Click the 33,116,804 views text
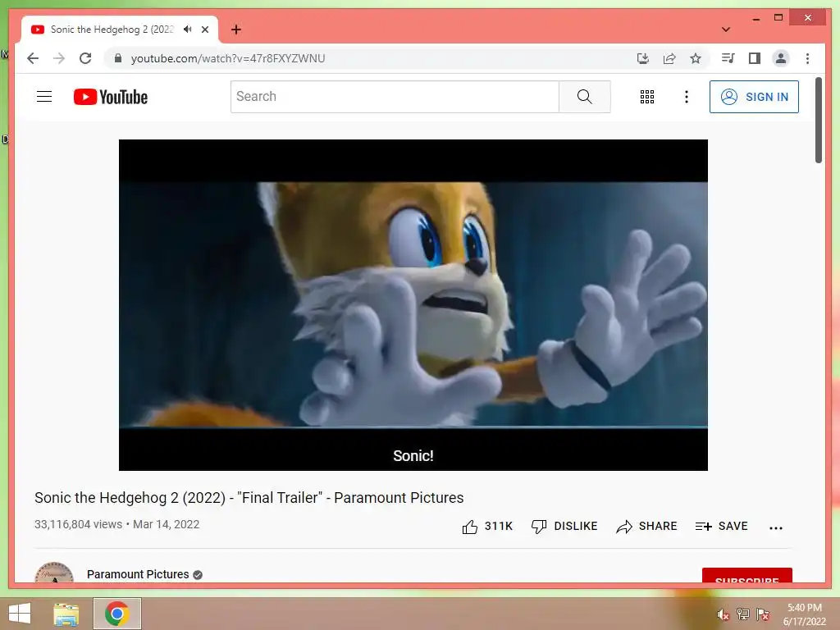Screen dimensions: 840x630 (78, 524)
